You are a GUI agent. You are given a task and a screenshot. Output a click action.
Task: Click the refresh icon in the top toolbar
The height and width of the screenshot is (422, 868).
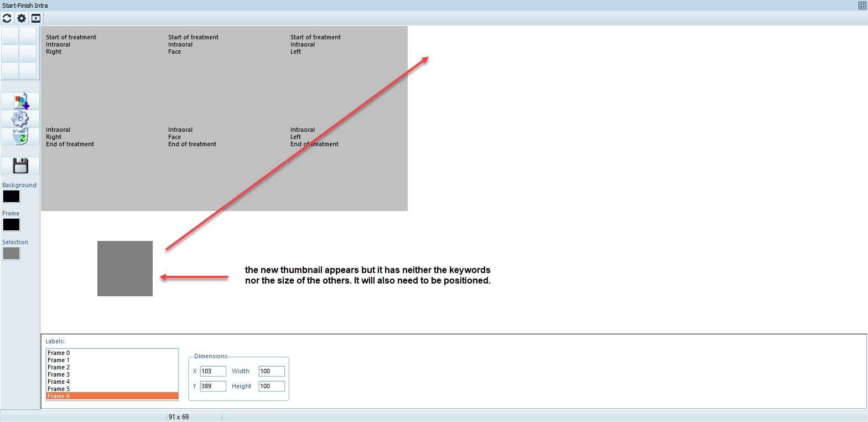[x=7, y=18]
